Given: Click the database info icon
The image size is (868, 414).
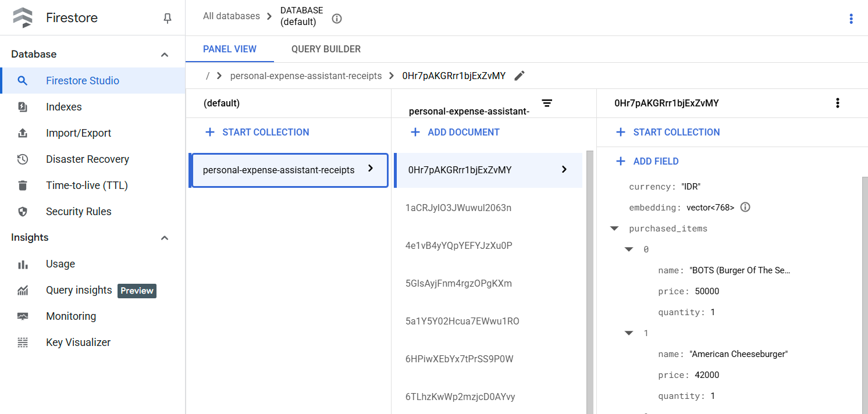Looking at the screenshot, I should click(x=337, y=19).
